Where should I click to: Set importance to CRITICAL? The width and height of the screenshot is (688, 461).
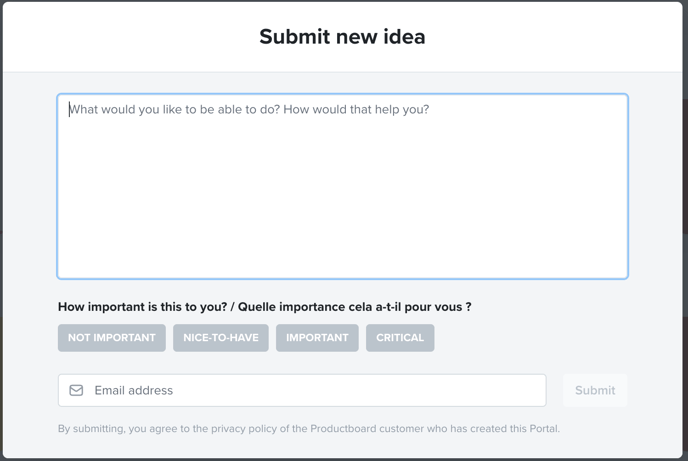pos(400,338)
